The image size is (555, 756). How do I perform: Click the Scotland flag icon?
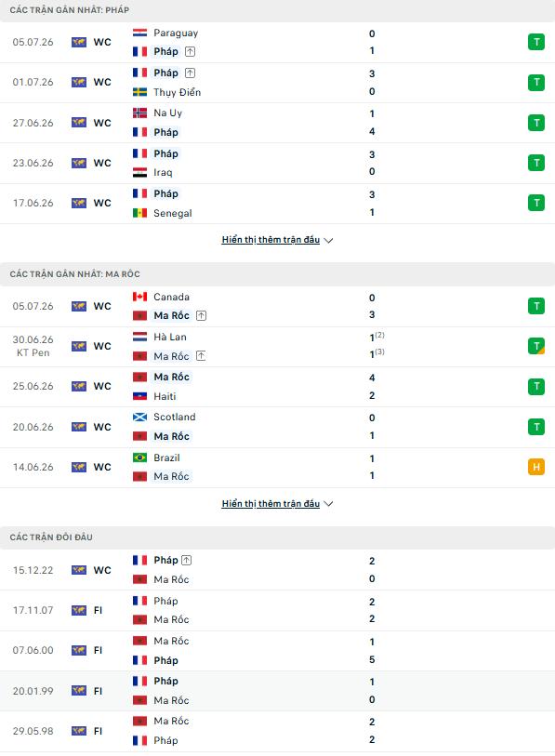(139, 417)
